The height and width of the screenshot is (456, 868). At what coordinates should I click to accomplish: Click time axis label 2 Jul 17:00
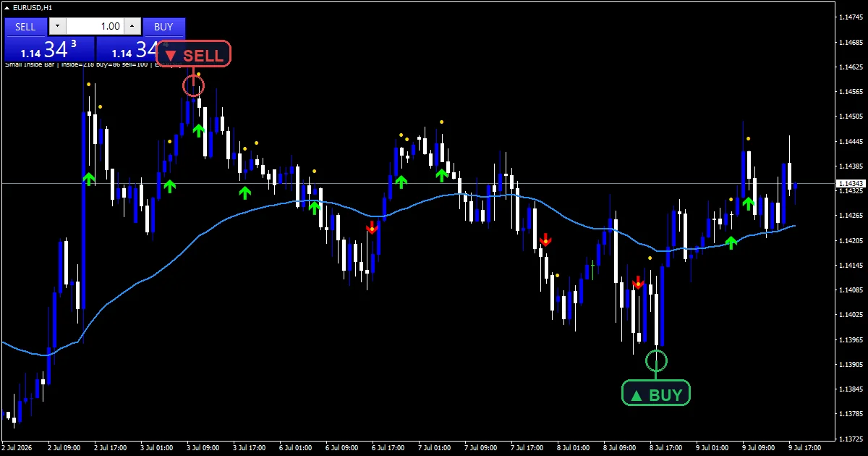point(111,447)
